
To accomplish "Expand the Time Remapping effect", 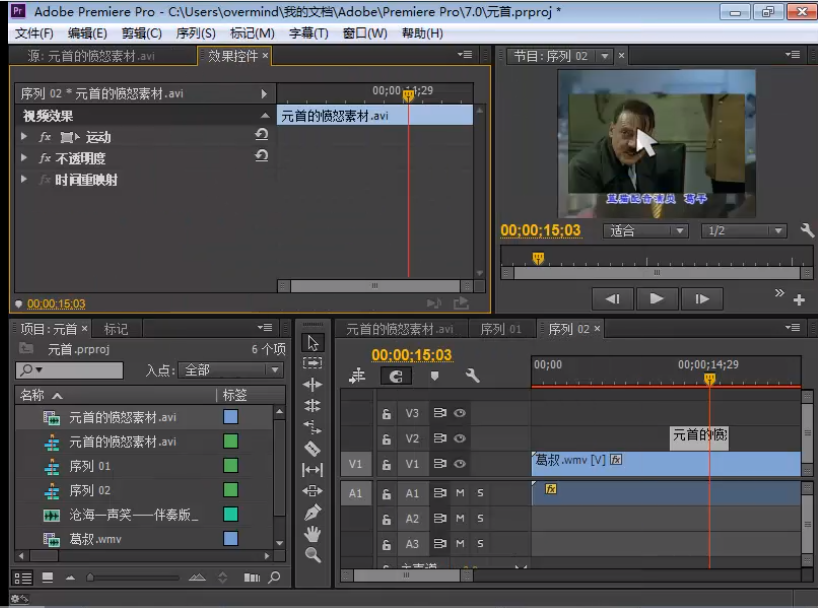I will [24, 179].
